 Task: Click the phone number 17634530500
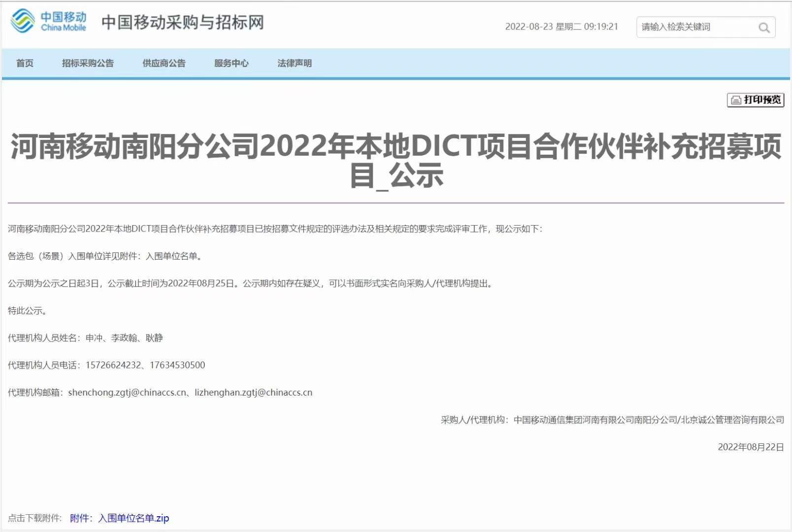(x=177, y=365)
